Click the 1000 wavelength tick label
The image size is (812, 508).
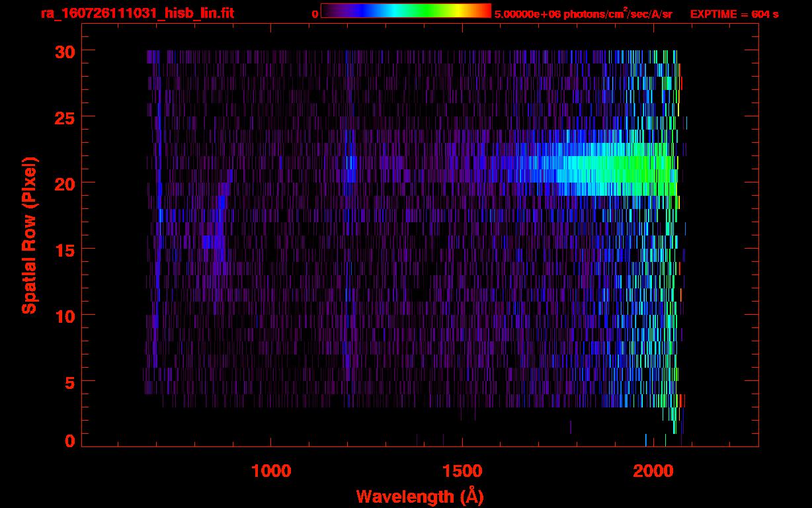pyautogui.click(x=271, y=471)
